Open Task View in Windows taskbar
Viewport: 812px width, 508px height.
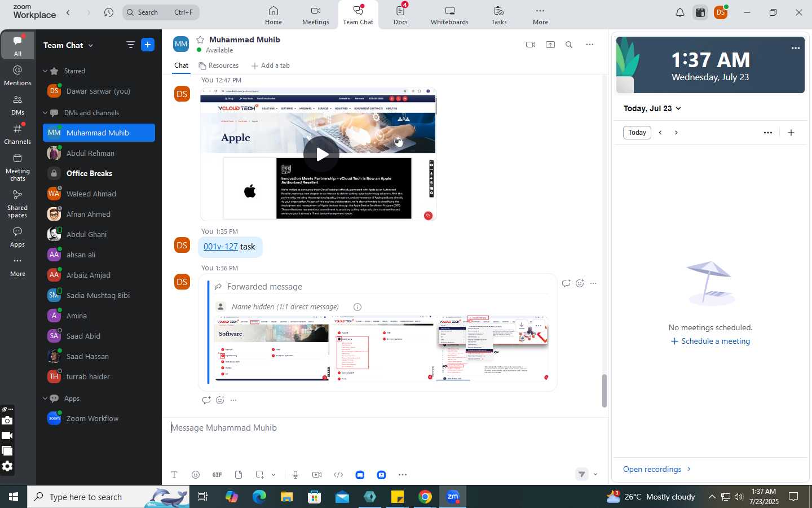pyautogui.click(x=203, y=497)
